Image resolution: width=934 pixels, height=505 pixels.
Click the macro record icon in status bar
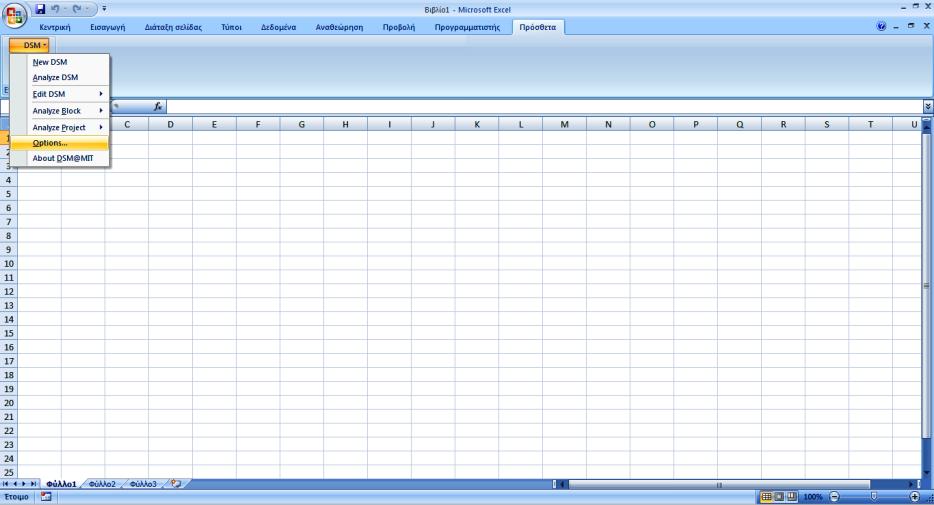point(46,497)
